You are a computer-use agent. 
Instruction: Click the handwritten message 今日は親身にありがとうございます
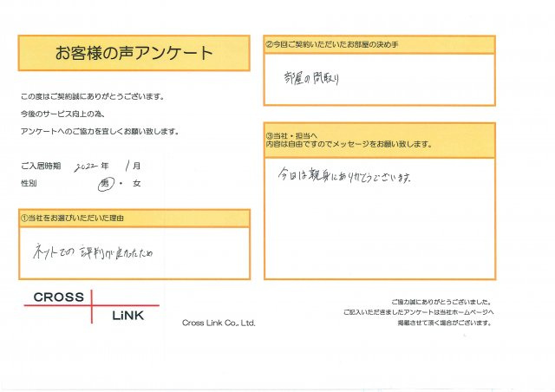tap(343, 177)
